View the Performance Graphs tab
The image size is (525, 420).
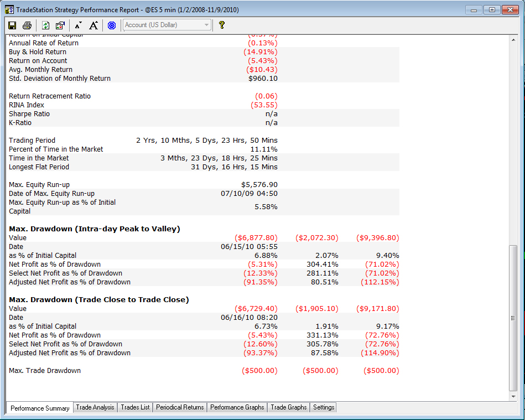(x=237, y=407)
